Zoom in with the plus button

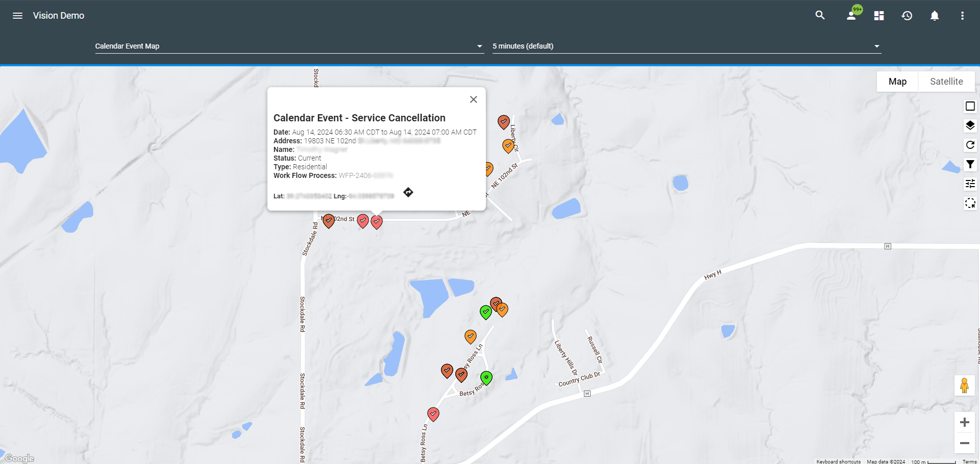964,422
